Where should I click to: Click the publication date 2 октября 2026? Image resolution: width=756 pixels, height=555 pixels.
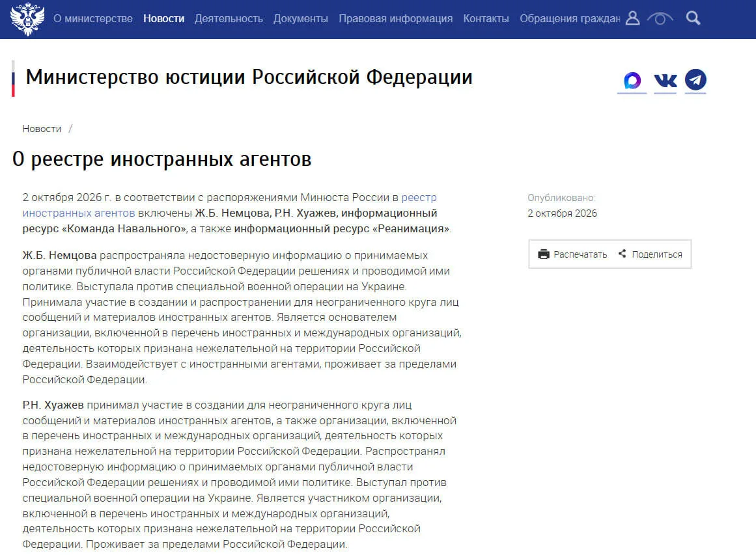[562, 213]
